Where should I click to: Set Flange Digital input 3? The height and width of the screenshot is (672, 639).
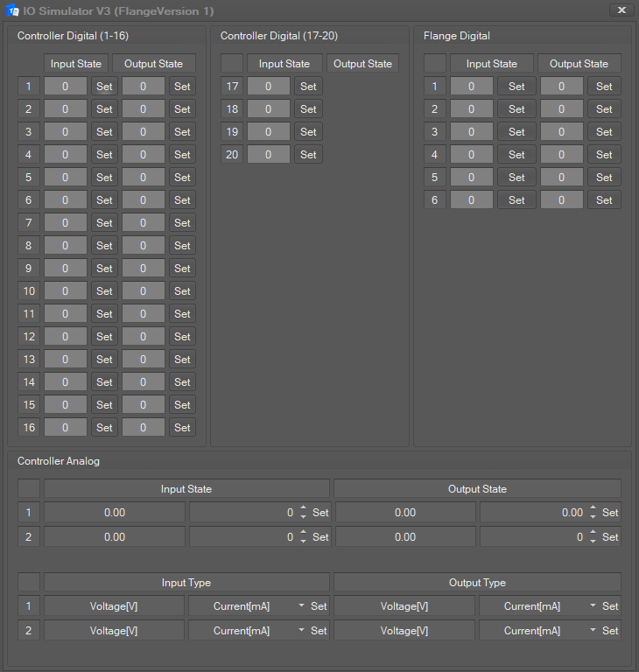tap(516, 131)
